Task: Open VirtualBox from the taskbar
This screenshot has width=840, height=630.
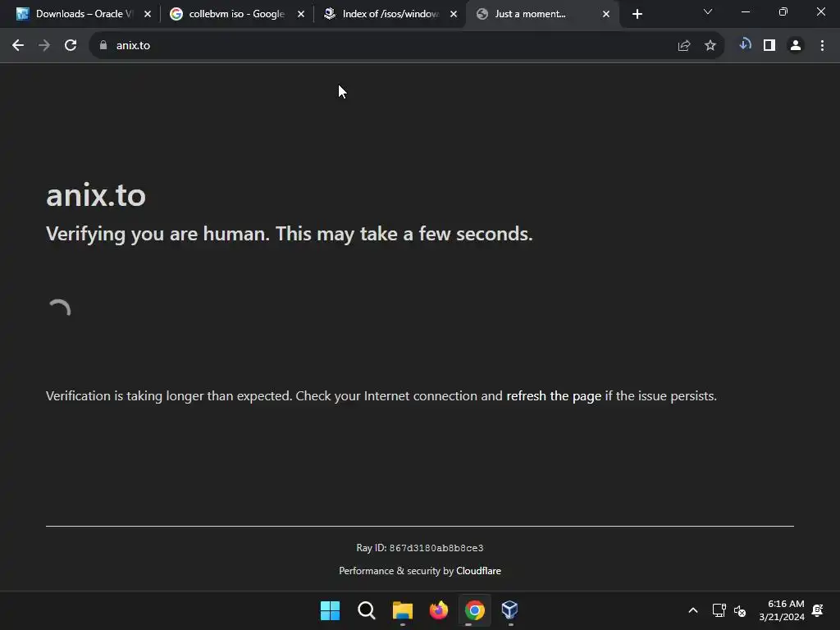Action: [510, 610]
